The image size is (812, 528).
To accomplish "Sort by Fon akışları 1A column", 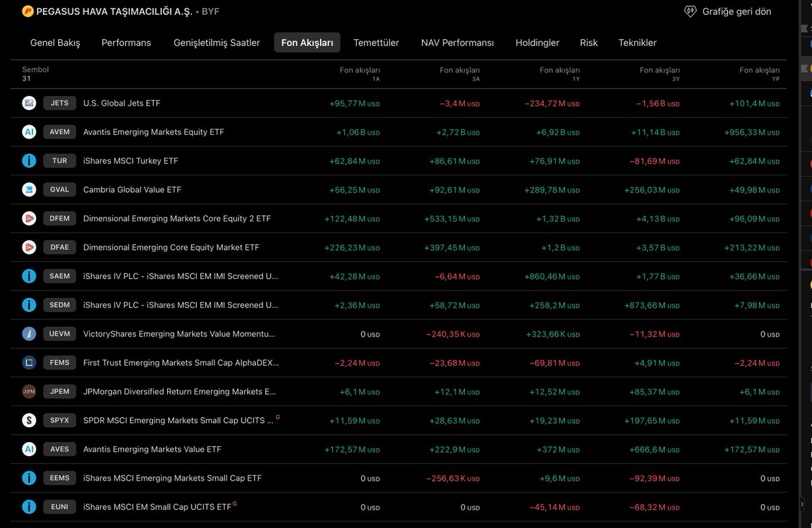I will coord(359,74).
